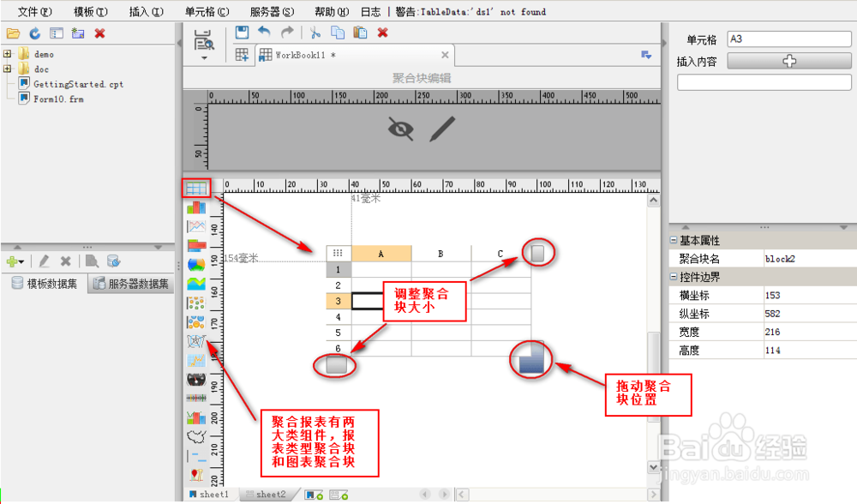Insert a range chart block
857x504 pixels.
195,398
